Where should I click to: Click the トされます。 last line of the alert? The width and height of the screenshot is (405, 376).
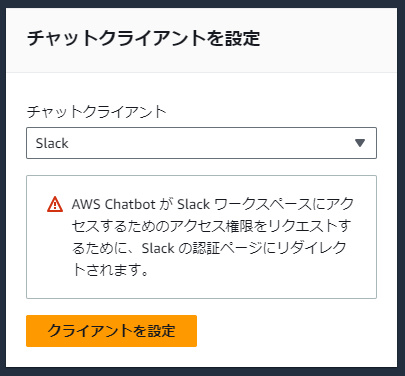pos(110,270)
